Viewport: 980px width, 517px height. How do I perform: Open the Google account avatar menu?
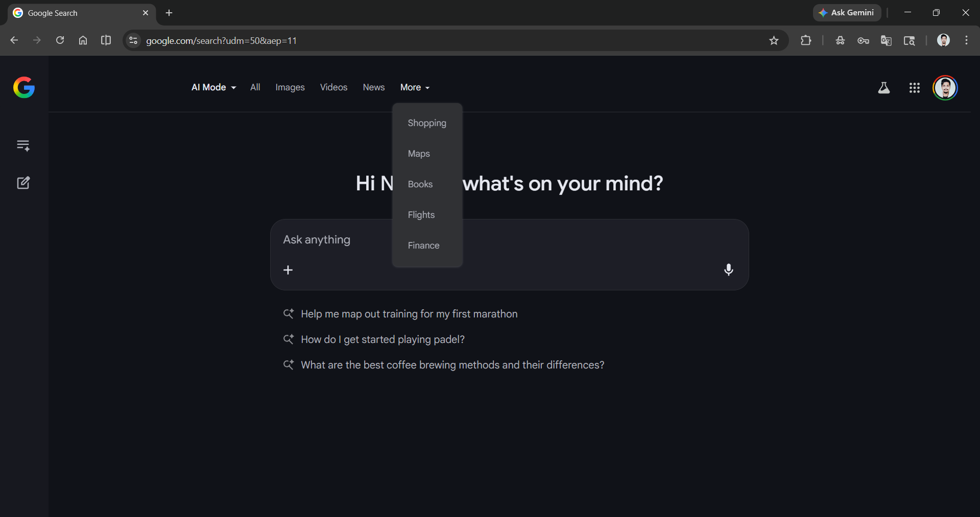945,88
